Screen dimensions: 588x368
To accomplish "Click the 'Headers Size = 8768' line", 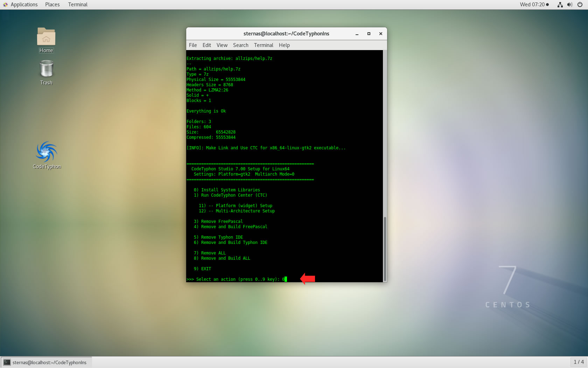I will (x=210, y=85).
